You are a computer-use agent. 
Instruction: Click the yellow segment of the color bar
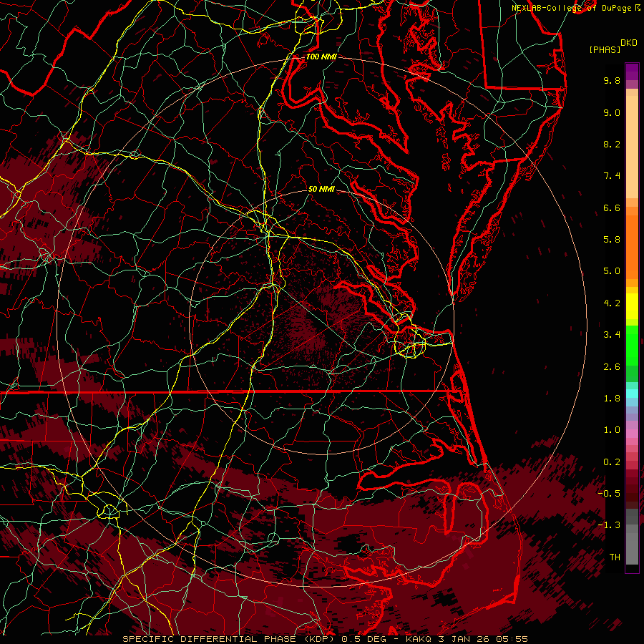click(x=632, y=306)
